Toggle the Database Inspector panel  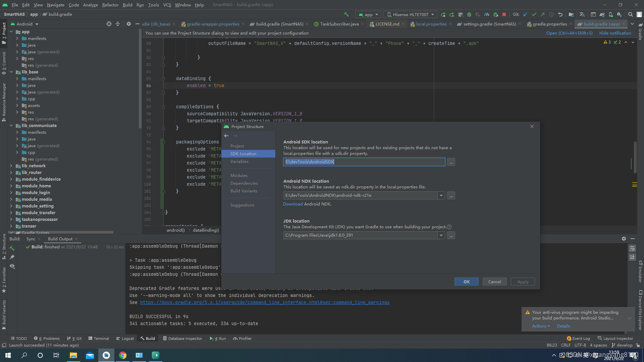coord(182,339)
